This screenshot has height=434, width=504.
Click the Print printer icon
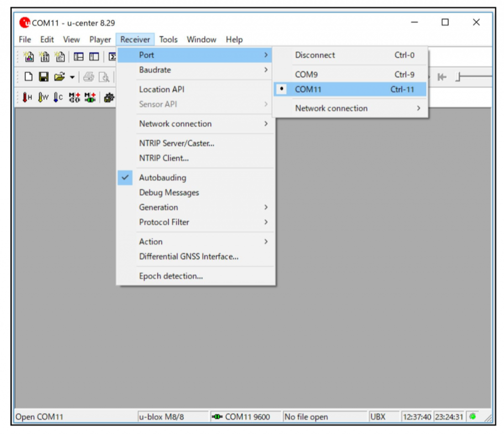(x=89, y=77)
